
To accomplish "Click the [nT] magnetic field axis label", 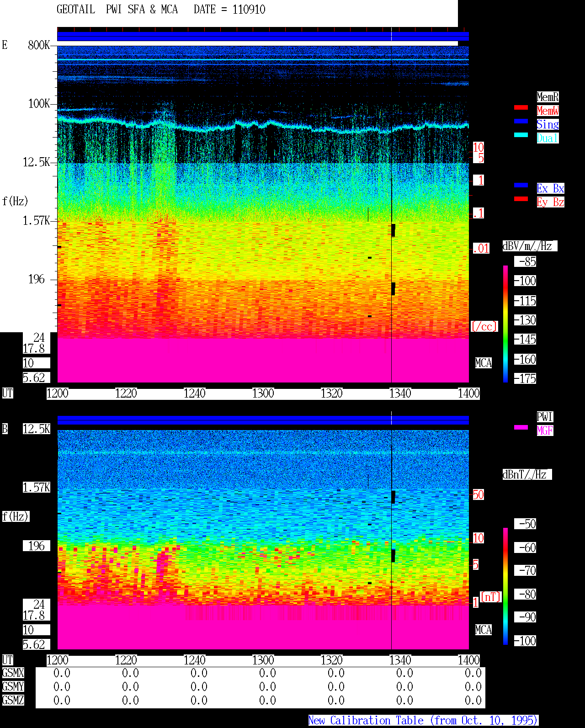I will click(x=491, y=597).
